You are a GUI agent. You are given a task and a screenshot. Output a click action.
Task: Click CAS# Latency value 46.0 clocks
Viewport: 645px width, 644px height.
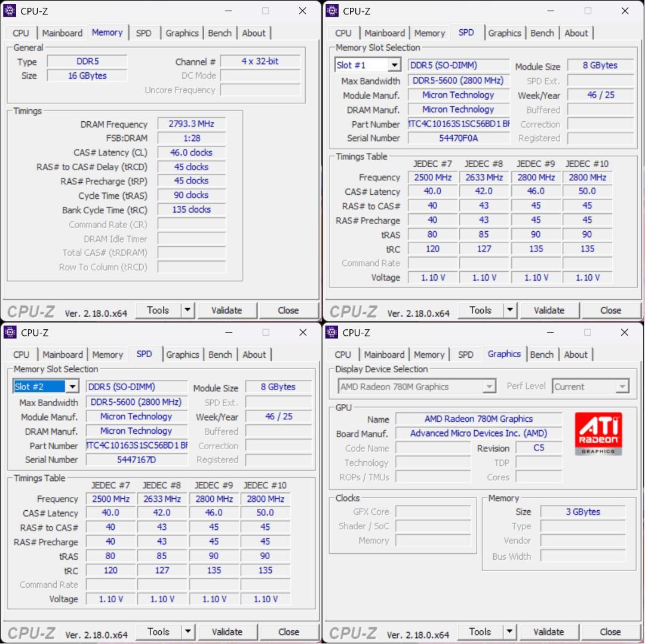[x=191, y=153]
